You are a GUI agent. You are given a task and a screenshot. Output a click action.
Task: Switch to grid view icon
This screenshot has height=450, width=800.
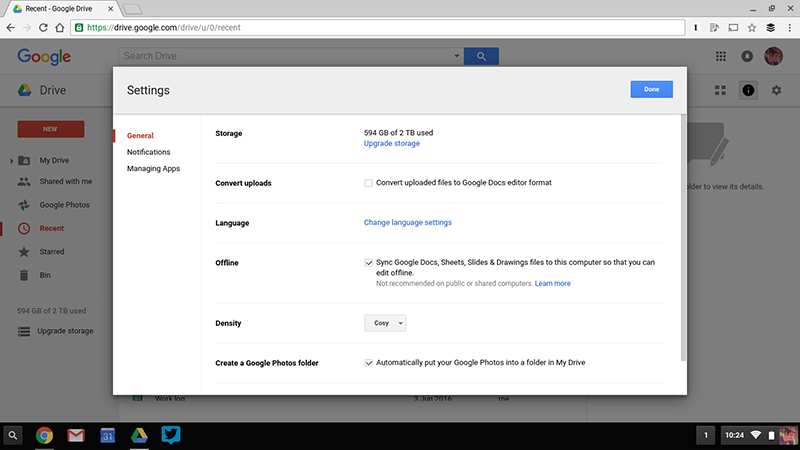tap(720, 90)
